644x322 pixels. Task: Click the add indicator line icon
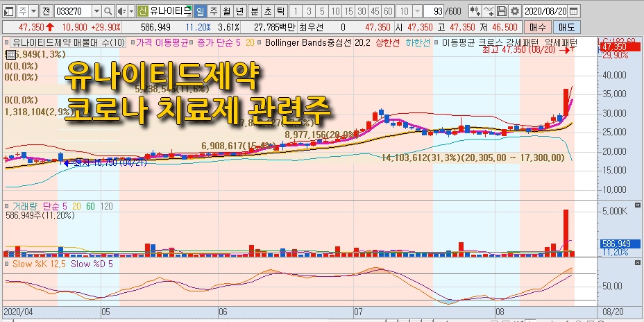[489, 11]
